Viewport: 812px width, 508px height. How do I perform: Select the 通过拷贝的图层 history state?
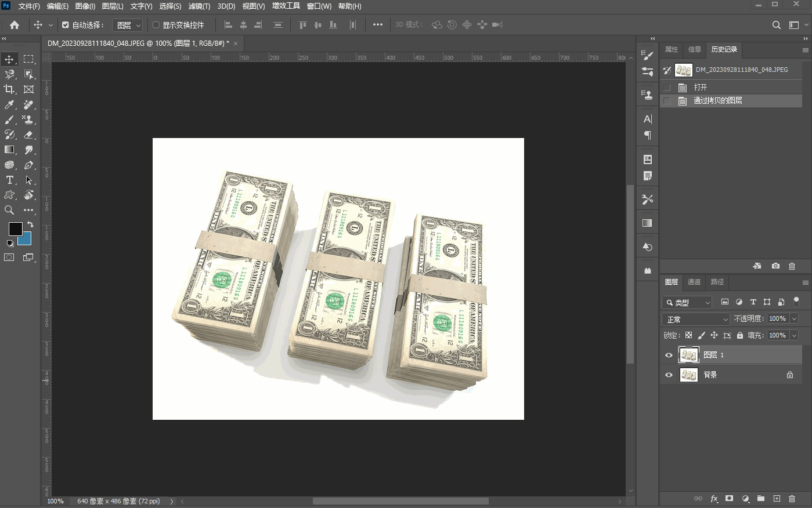click(x=731, y=101)
